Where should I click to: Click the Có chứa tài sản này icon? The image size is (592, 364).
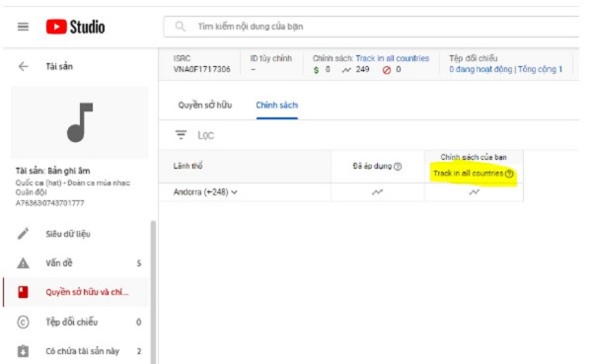pos(23,351)
